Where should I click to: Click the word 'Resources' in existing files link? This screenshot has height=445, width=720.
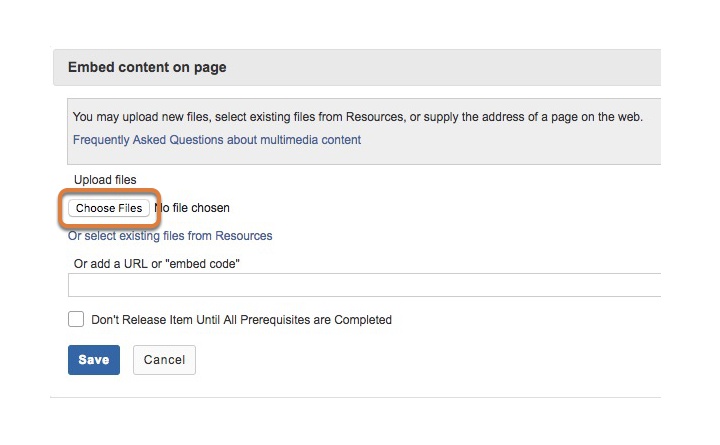243,236
